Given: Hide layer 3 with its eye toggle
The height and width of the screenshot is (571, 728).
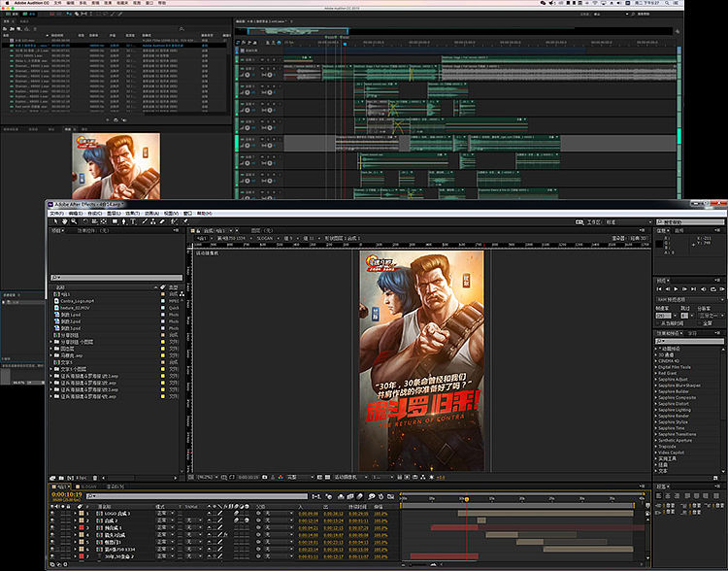Looking at the screenshot, I should coord(51,528).
